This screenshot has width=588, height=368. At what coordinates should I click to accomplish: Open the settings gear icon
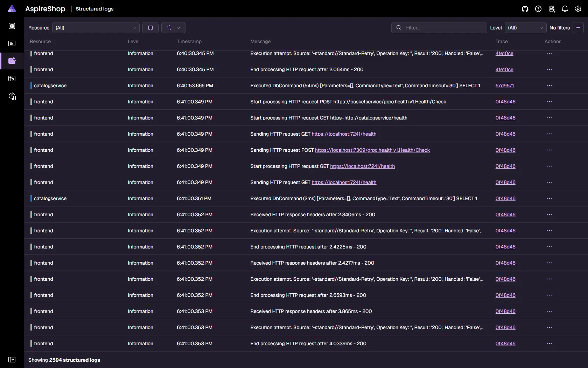578,9
